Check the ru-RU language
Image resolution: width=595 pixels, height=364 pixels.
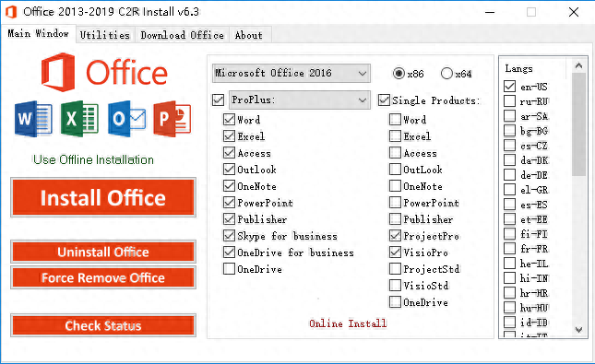(x=509, y=101)
